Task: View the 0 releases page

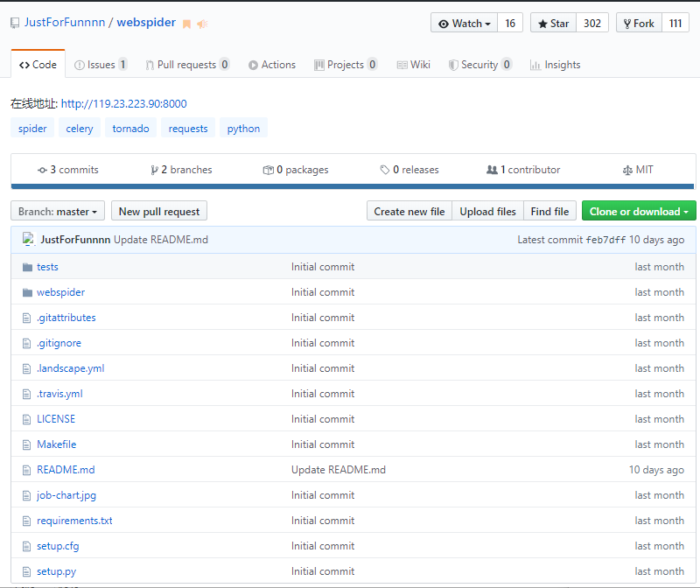Action: (409, 170)
